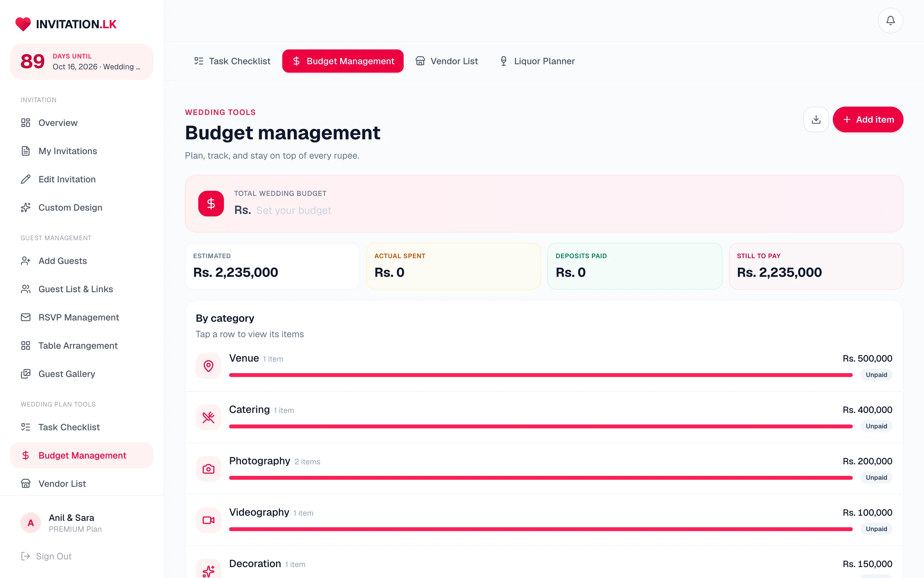Click the RSVP Management envelope icon
924x578 pixels.
[x=26, y=317]
